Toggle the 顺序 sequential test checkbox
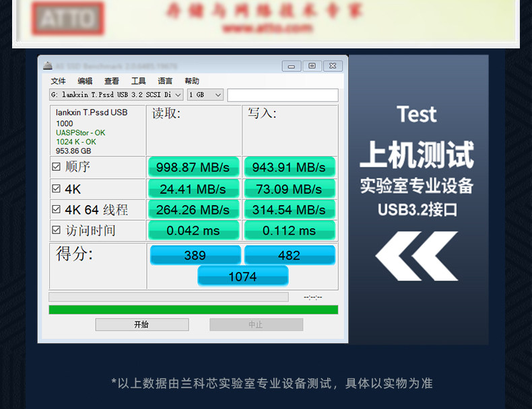 (x=57, y=167)
